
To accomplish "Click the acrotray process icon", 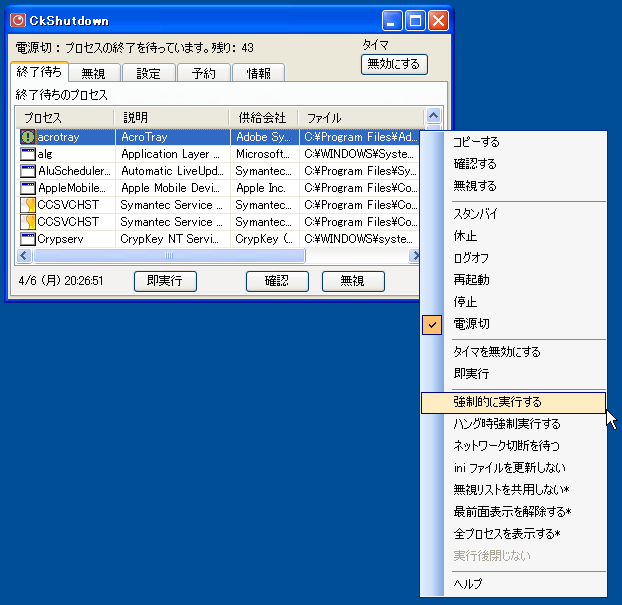I will 28,137.
